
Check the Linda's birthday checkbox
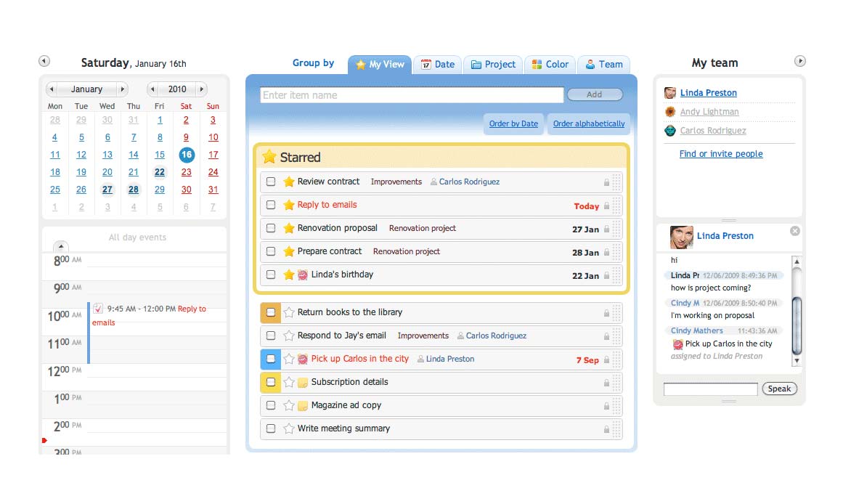tap(271, 275)
